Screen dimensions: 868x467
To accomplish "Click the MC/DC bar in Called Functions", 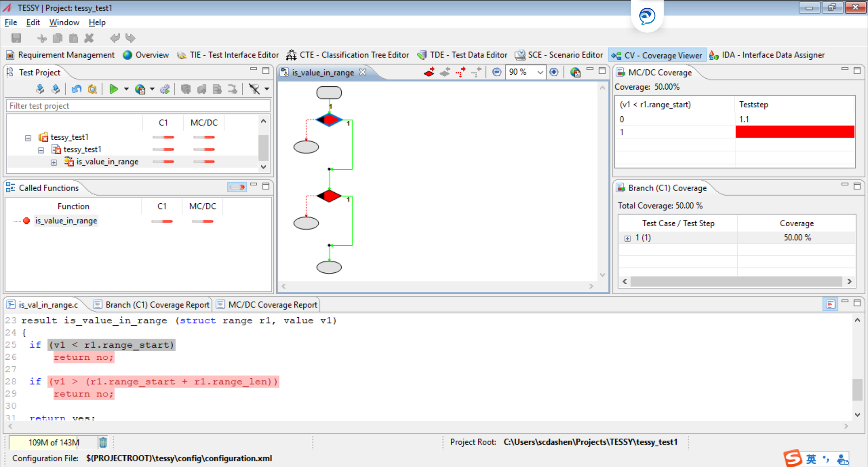I will click(203, 221).
